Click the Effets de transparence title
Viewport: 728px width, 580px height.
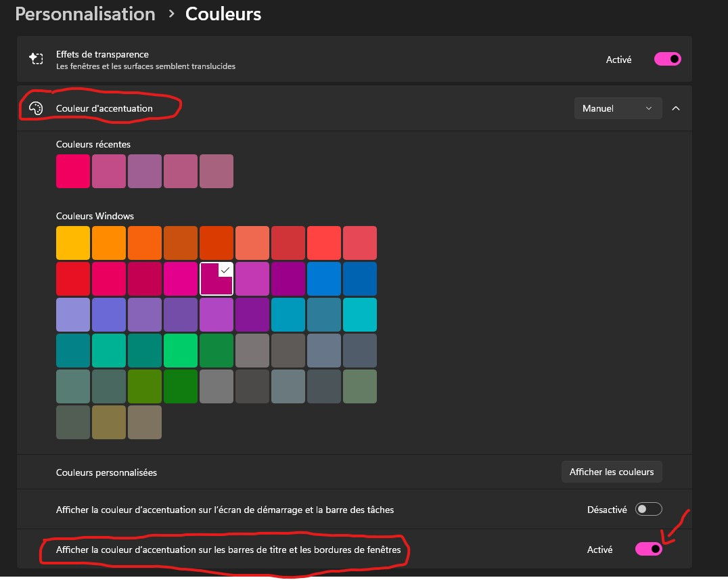pos(102,54)
